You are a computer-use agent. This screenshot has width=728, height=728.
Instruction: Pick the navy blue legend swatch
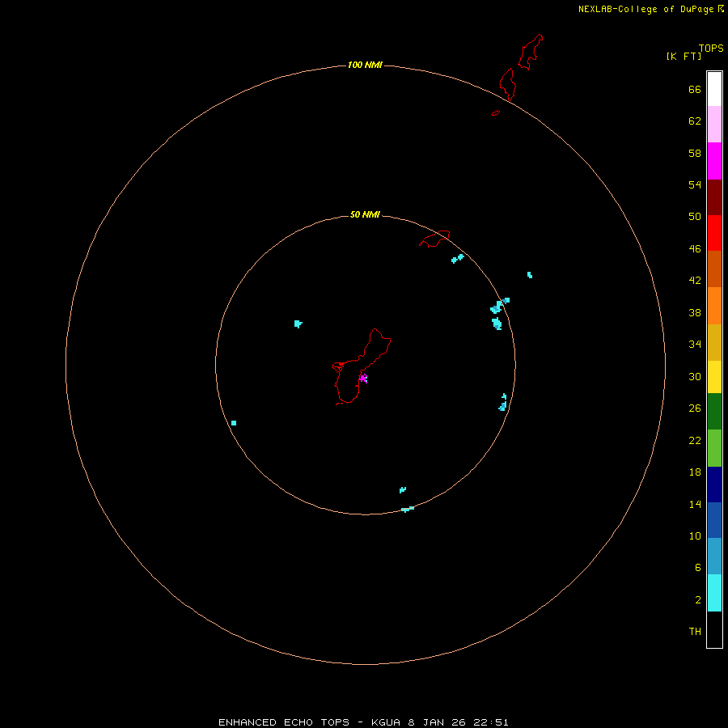[x=714, y=485]
